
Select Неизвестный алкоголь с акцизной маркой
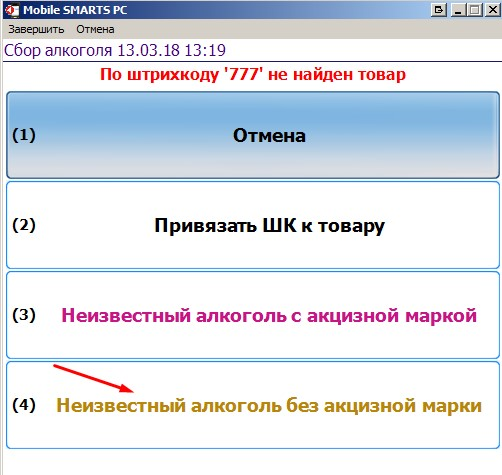coord(253,315)
